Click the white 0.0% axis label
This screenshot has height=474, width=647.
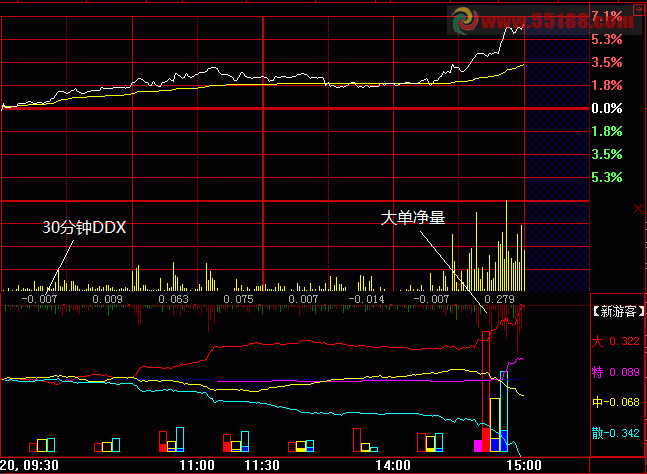coord(607,108)
